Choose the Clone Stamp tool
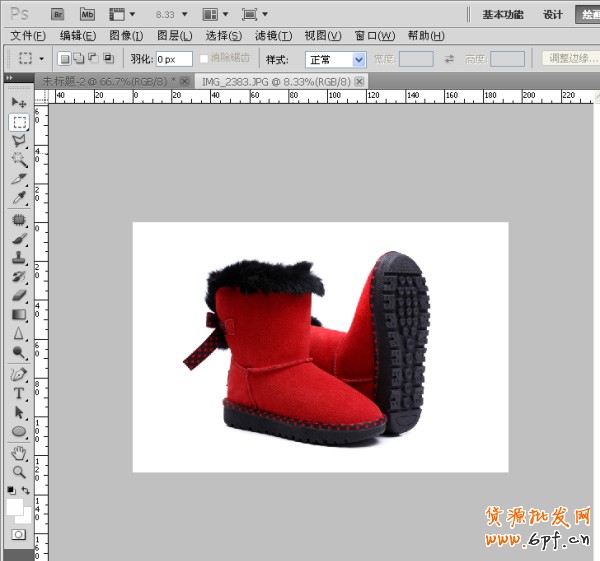The height and width of the screenshot is (561, 600). (18, 257)
